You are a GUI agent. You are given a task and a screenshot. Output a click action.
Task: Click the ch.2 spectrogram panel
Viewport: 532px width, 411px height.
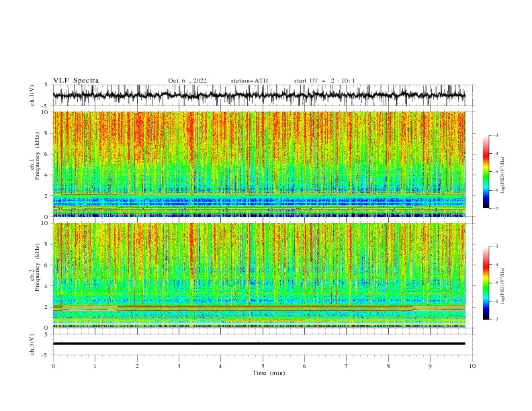tap(259, 275)
